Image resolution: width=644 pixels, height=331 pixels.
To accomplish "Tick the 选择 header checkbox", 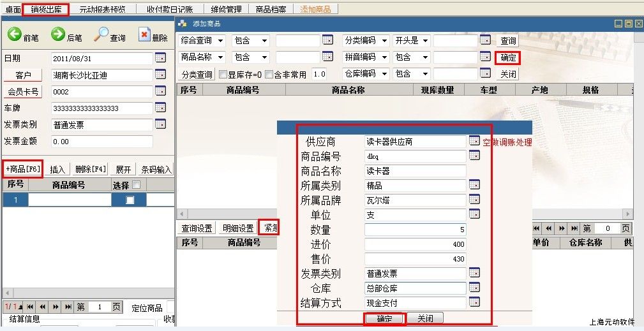I will pyautogui.click(x=135, y=185).
